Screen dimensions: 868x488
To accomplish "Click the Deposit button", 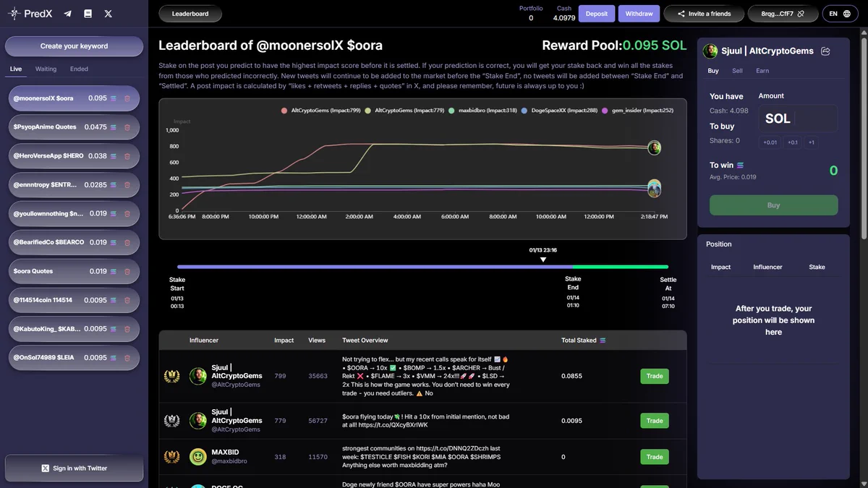I will [x=597, y=14].
